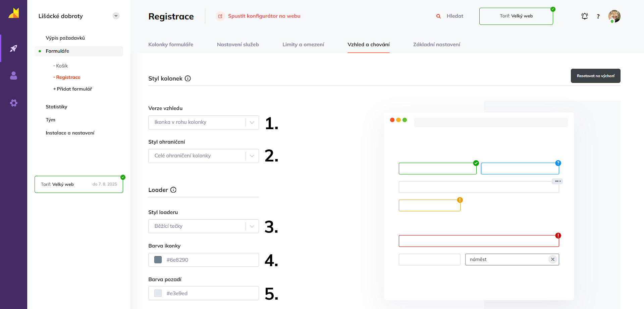Clear the náměst field with the X icon
The height and width of the screenshot is (309, 644).
coord(553,259)
